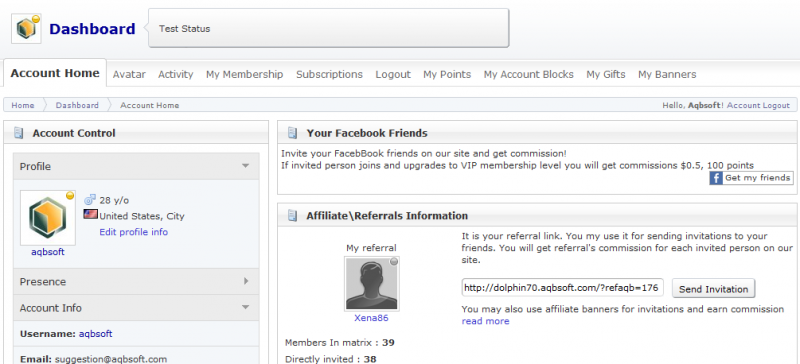Click the Dashboard cube logo icon
Image resolution: width=800 pixels, height=364 pixels.
coord(27,29)
